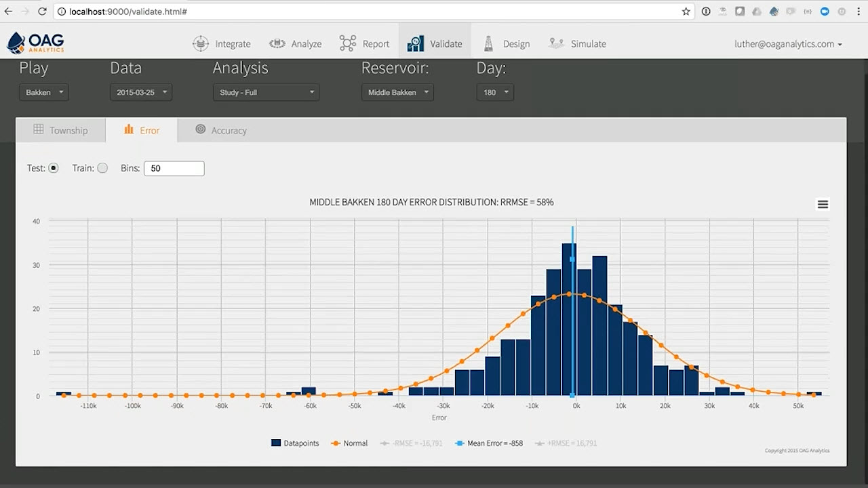Click the OAG Analytics logo
The width and height of the screenshot is (868, 488).
click(x=35, y=43)
